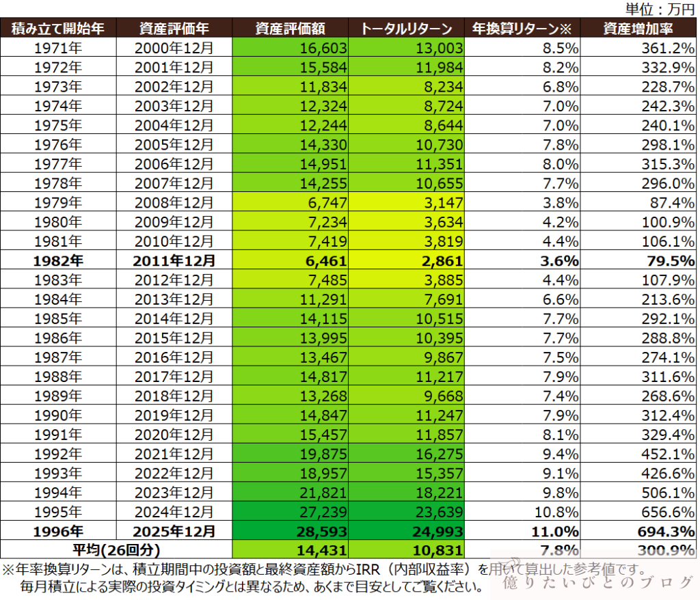Viewport: 700px width, 600px height.
Task: Select the 平均(26回分) average row label
Action: (x=116, y=549)
